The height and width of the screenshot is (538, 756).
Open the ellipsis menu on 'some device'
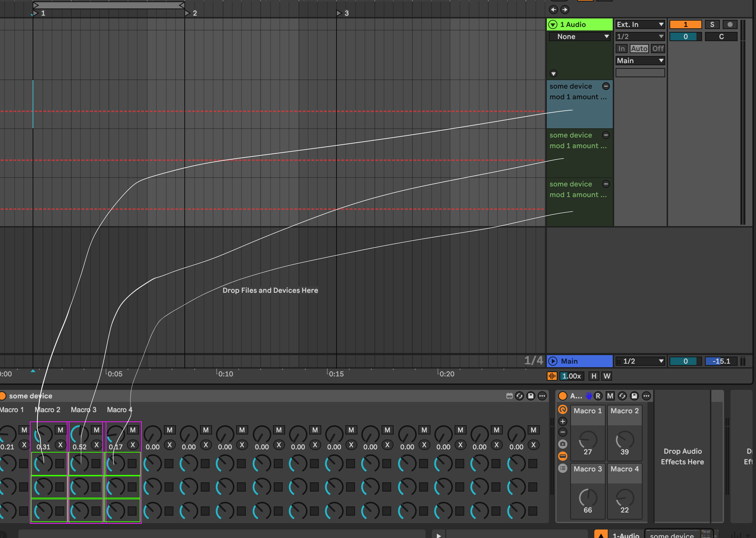point(542,396)
